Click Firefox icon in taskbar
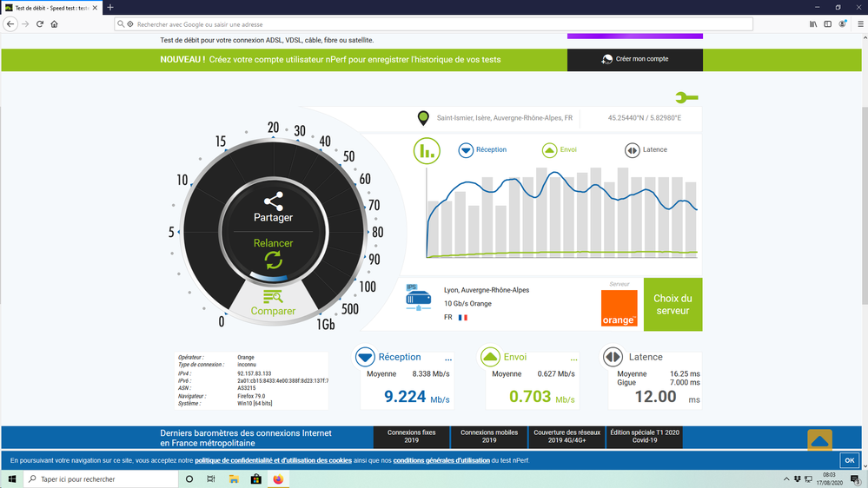The width and height of the screenshot is (868, 488). 278,479
